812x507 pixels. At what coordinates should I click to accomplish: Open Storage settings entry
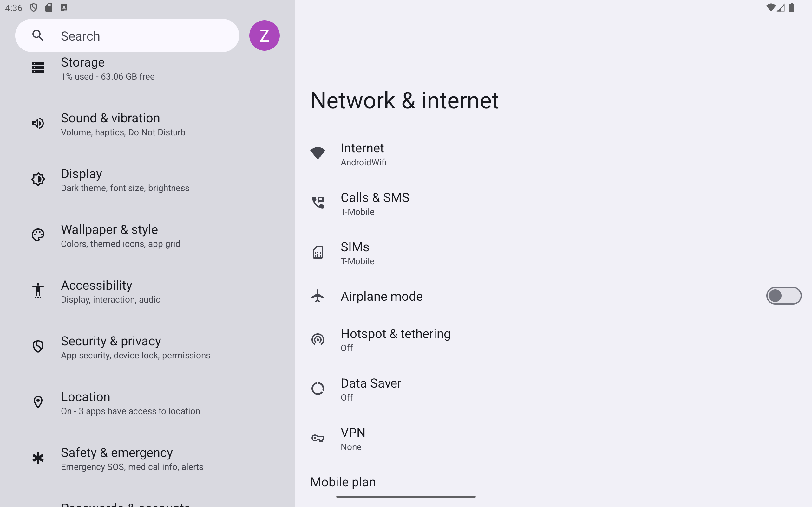pyautogui.click(x=147, y=69)
